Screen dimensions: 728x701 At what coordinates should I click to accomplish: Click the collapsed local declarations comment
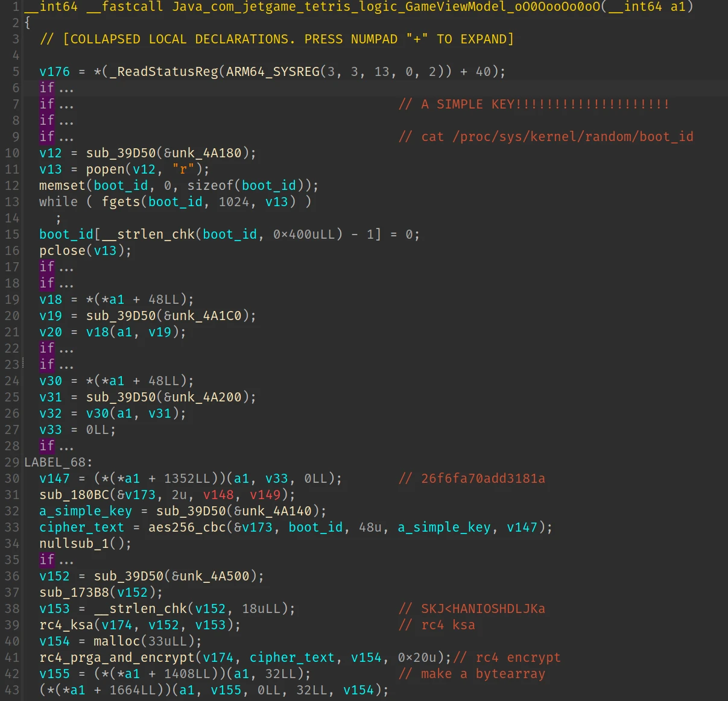pyautogui.click(x=276, y=39)
